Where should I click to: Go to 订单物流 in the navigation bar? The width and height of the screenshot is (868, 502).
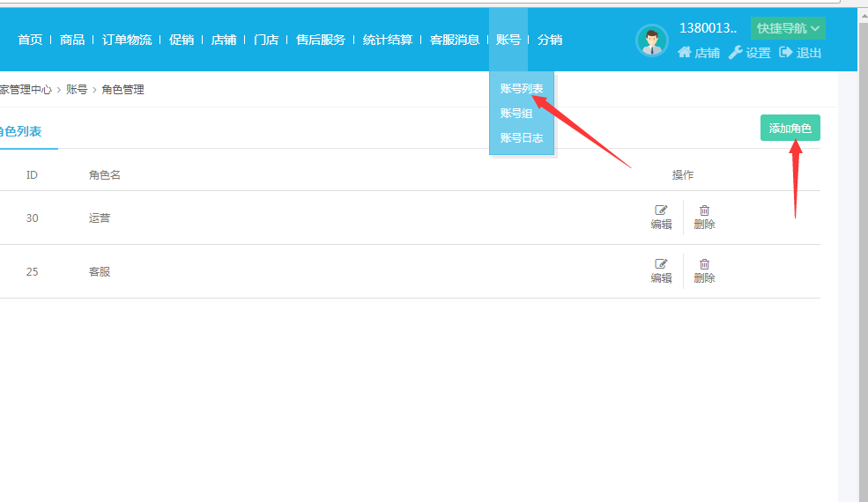point(127,40)
